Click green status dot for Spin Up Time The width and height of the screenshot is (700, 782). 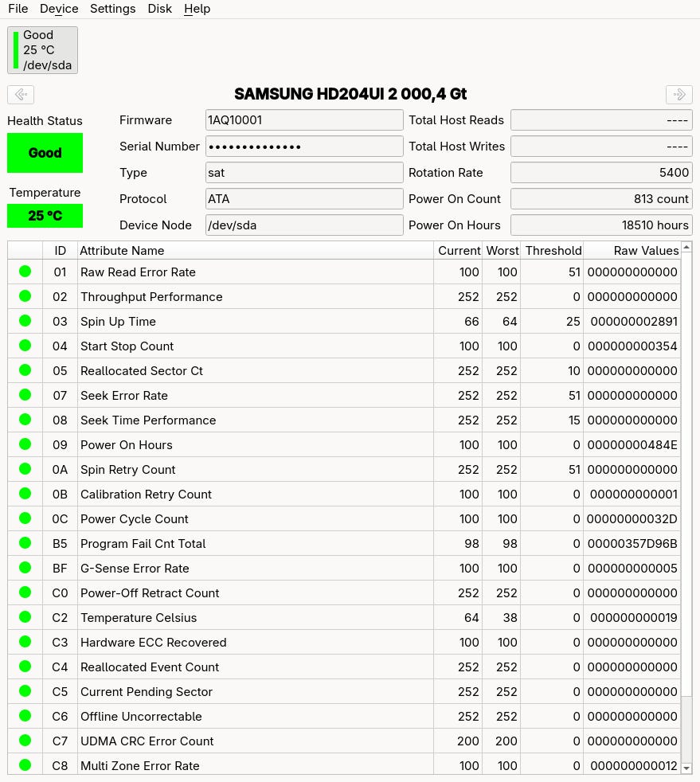(x=25, y=321)
